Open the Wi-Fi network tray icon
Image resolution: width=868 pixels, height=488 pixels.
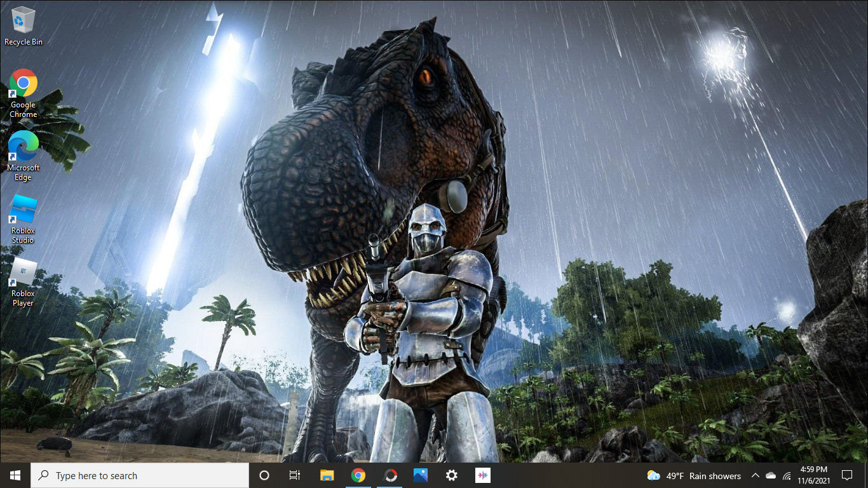click(787, 475)
